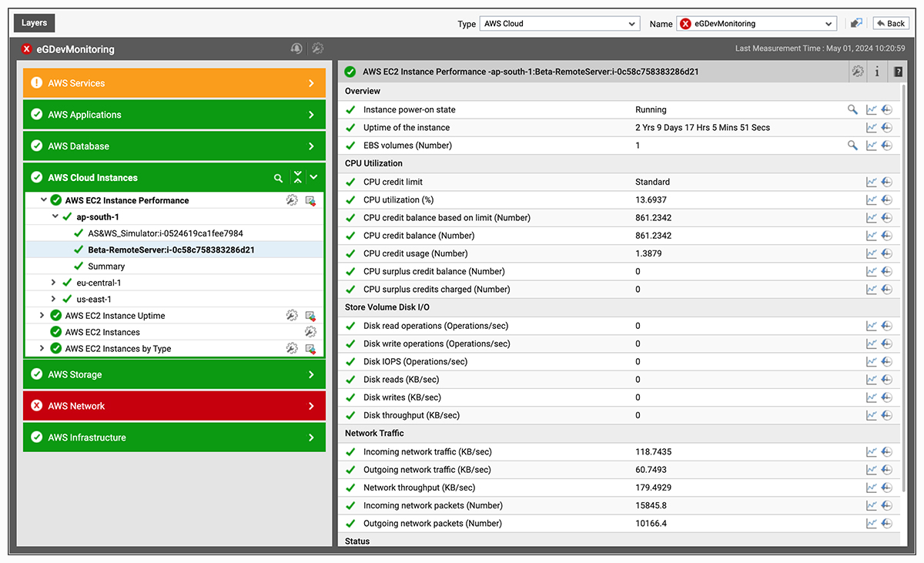
Task: Show graph for Disk IOPS (Operations/sec)
Action: 872,362
